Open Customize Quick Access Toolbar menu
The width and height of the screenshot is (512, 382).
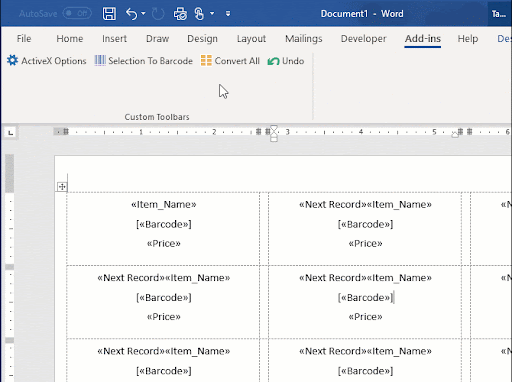[x=228, y=14]
